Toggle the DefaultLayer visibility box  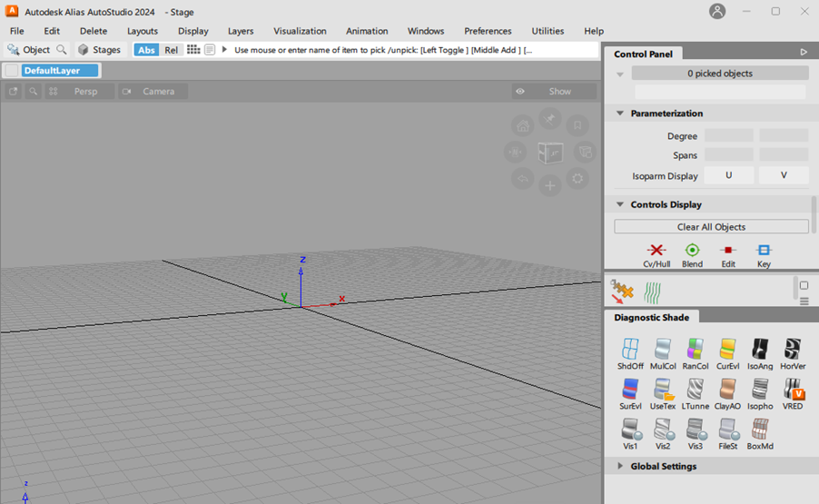(x=12, y=71)
